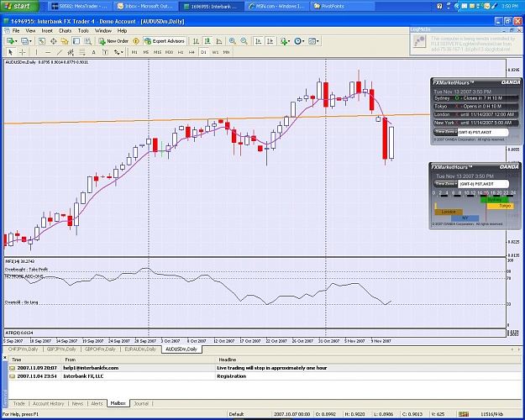Expand the Indicators dropdown arrow
Viewport: 525px width, 420px height.
tap(289, 41)
